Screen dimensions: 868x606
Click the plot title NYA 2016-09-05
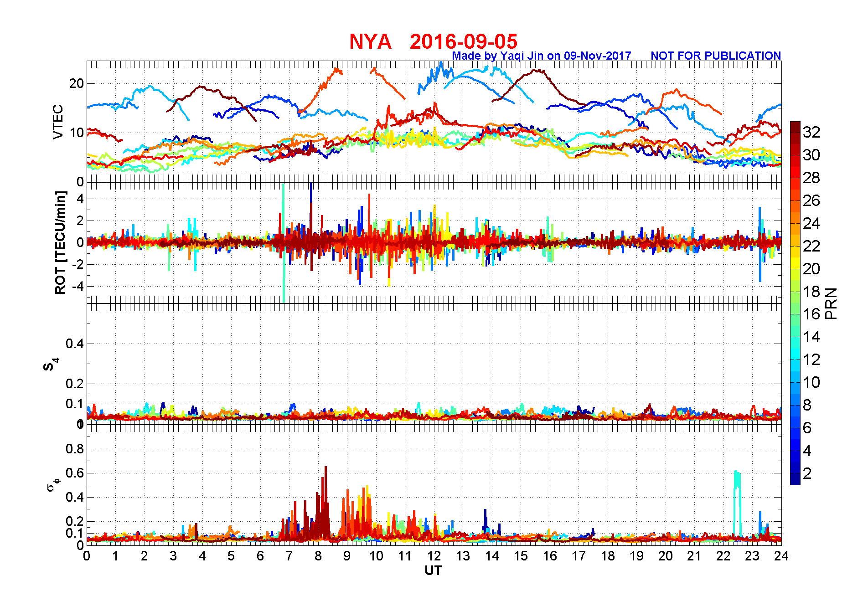point(433,41)
